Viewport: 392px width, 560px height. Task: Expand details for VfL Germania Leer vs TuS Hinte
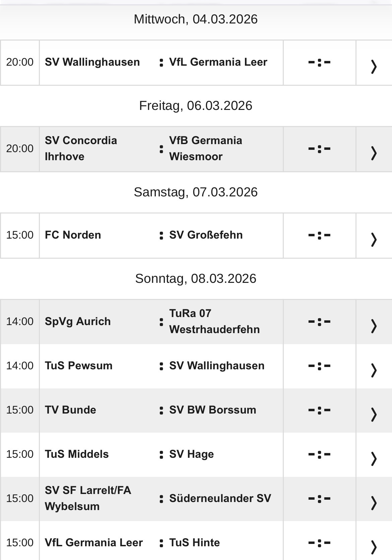click(x=373, y=543)
